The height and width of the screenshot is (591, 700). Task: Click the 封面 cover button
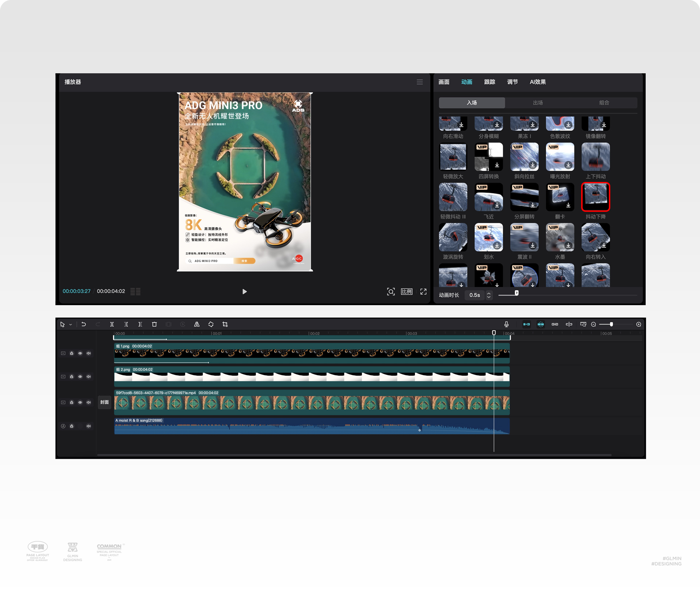tap(105, 402)
